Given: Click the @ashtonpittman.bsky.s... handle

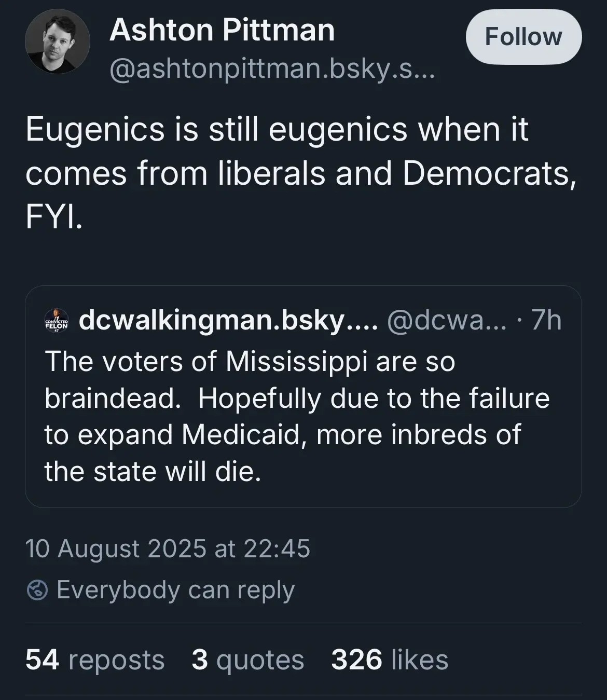Looking at the screenshot, I should [x=272, y=68].
